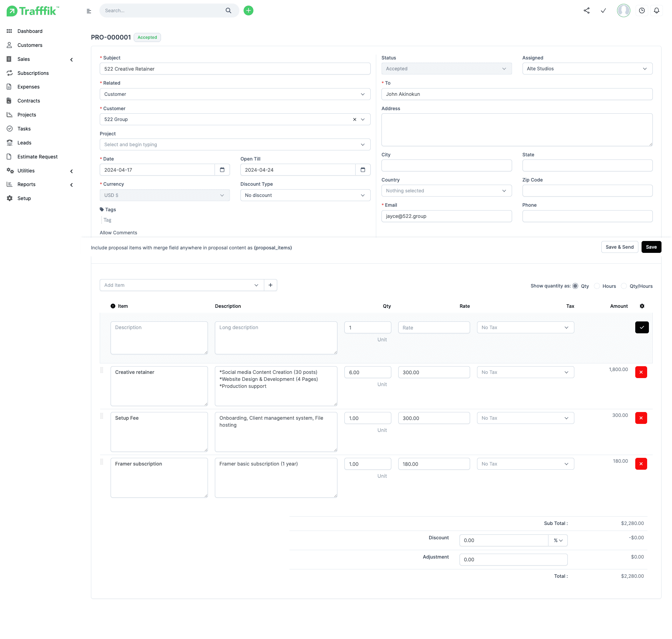Select the Qty/Hours radio button
Viewport: 672px width, 639px height.
coord(624,286)
